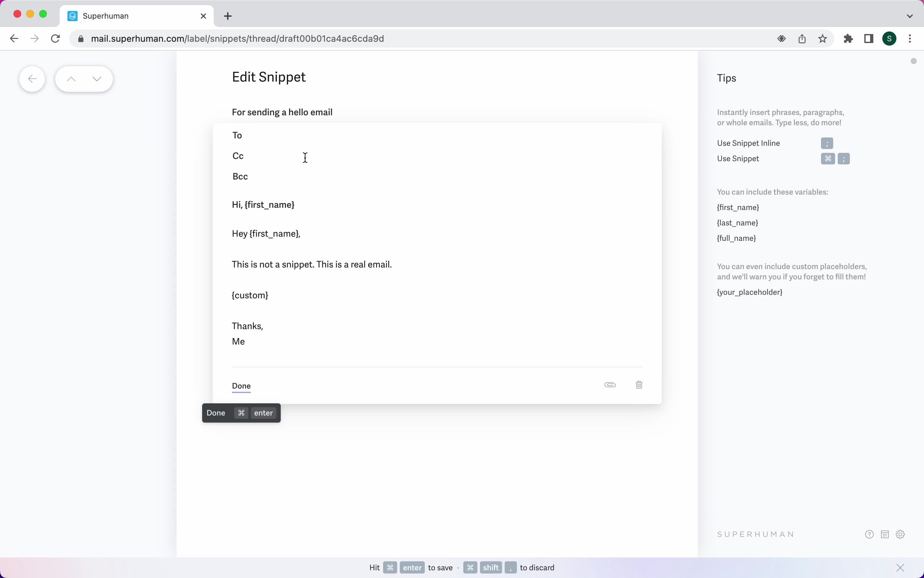This screenshot has width=924, height=578.
Task: Open Chrome three-dot menu
Action: point(910,39)
